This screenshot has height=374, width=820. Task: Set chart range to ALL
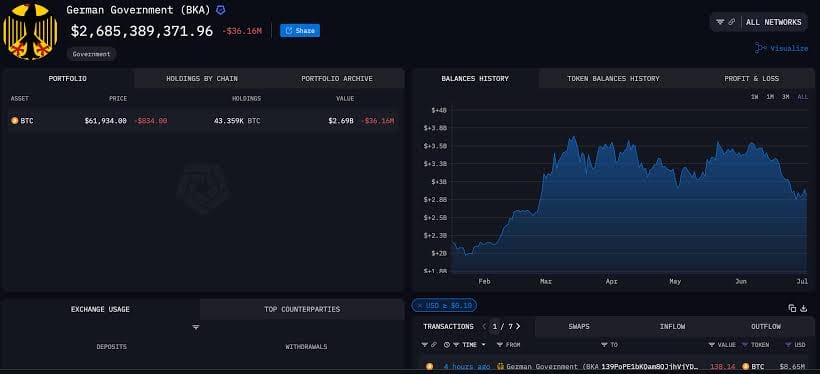(802, 97)
